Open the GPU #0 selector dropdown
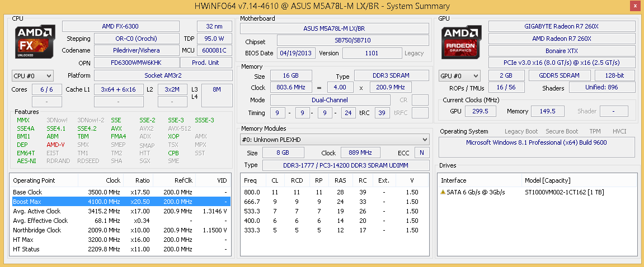This screenshot has width=644, height=267. tap(460, 75)
